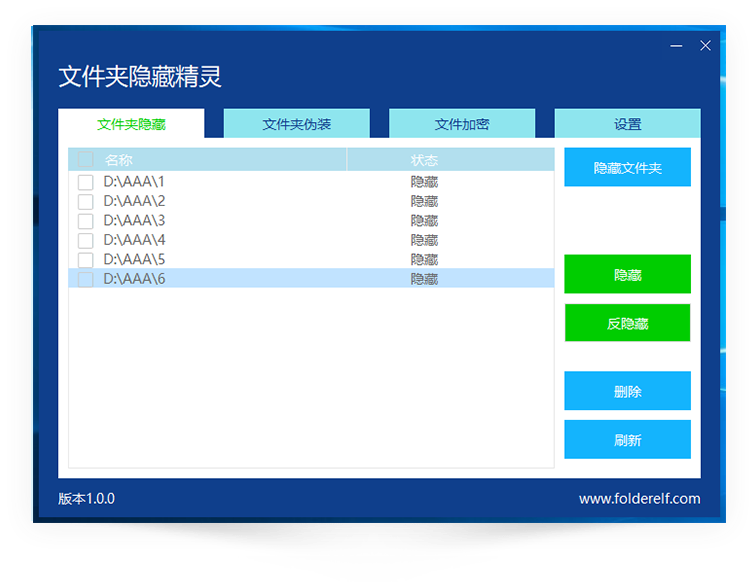The height and width of the screenshot is (582, 756).
Task: Select the row text D:\AAA\3
Action: pyautogui.click(x=134, y=220)
